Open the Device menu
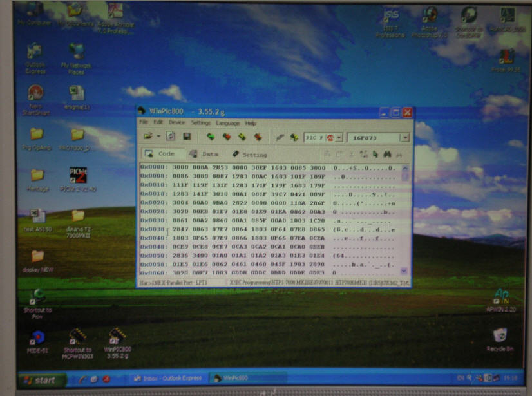This screenshot has height=396, width=532. [176, 122]
